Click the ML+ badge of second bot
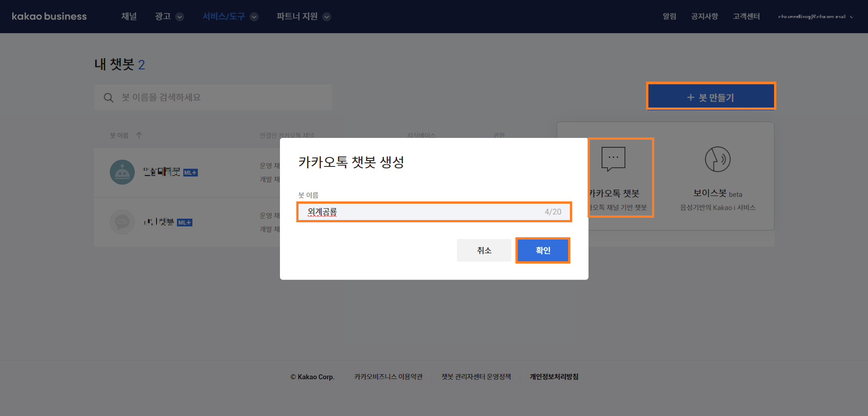 (185, 222)
